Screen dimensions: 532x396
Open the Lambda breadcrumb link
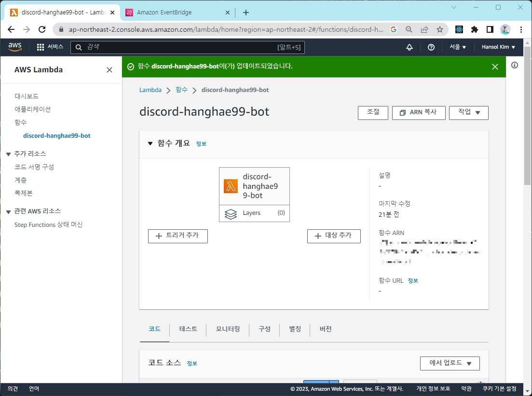click(150, 90)
